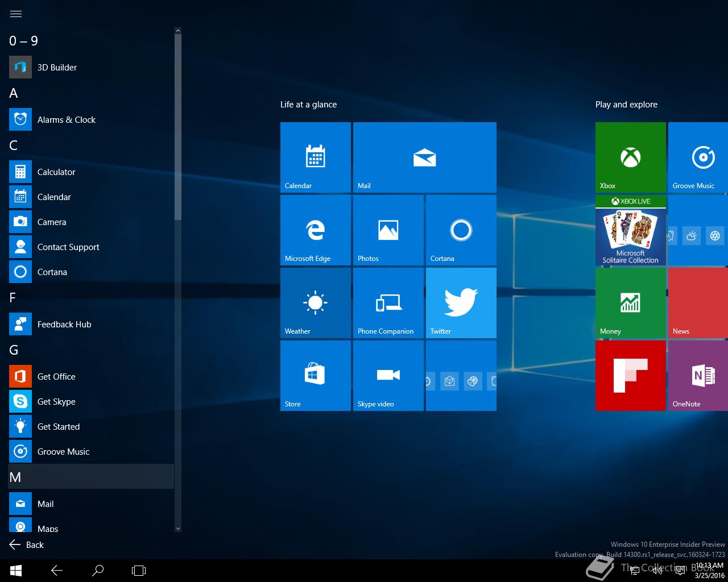Open Action Center notifications icon

680,571
